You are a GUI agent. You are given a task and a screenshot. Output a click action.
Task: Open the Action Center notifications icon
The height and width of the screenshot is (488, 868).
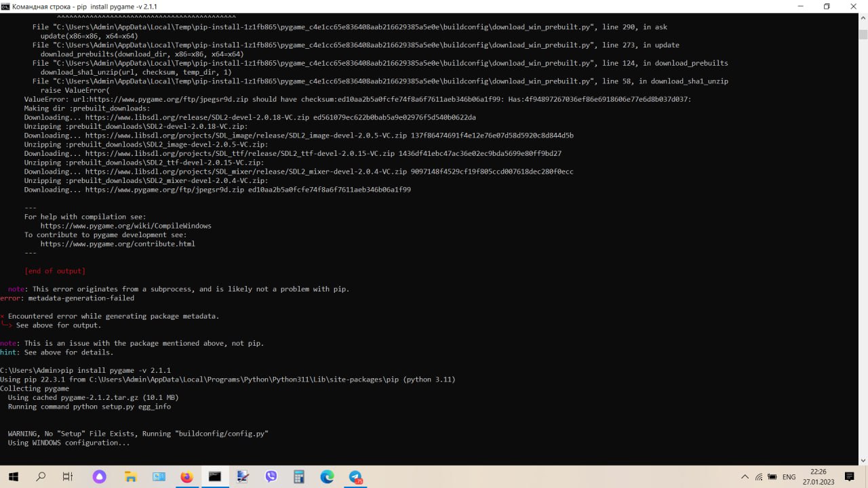(x=849, y=476)
